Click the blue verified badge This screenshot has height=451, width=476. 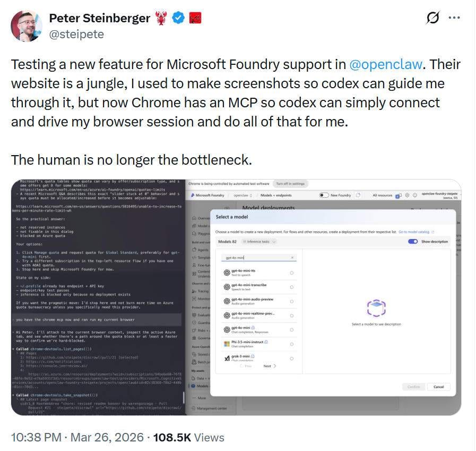[x=179, y=18]
